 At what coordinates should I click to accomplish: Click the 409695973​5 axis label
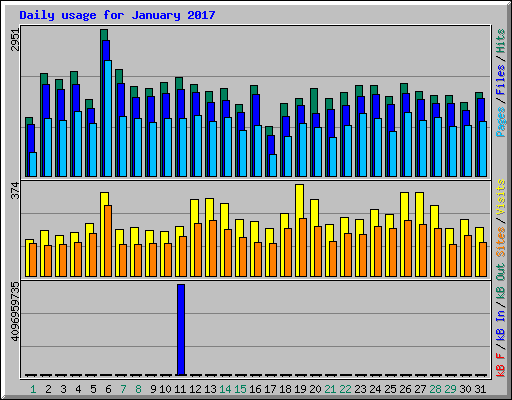click(15, 312)
